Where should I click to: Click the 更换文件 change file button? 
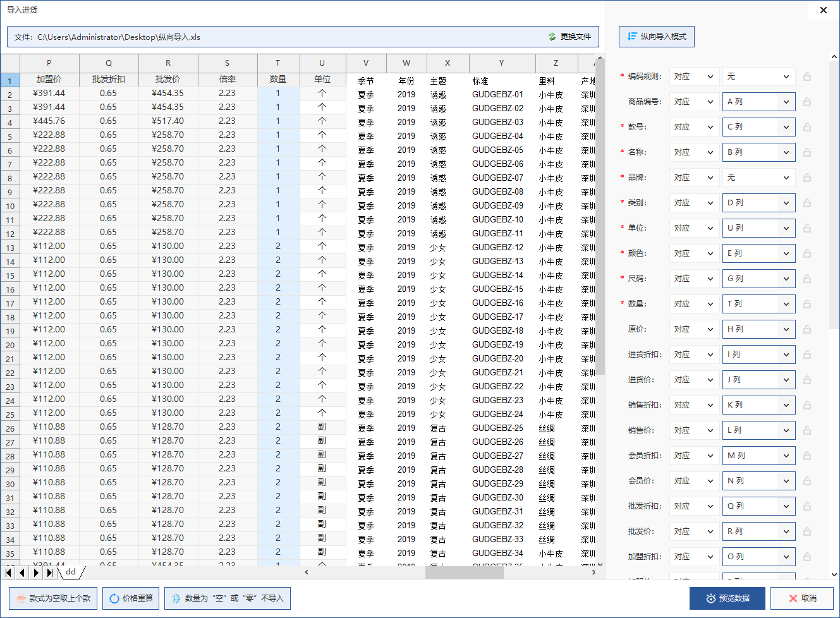(570, 37)
